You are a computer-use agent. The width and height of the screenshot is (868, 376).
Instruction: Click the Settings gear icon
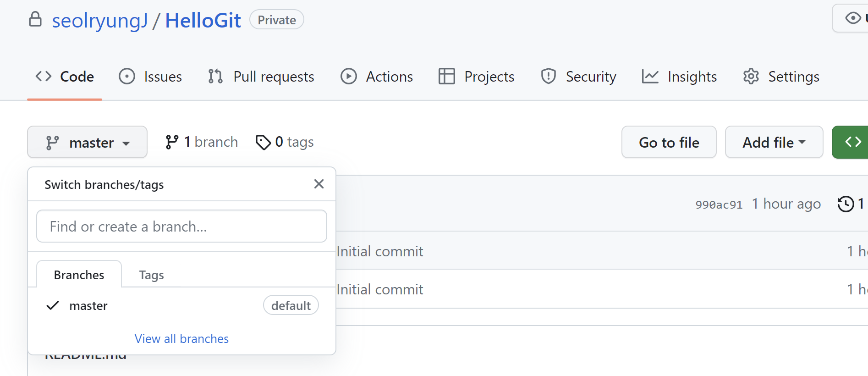pos(751,76)
